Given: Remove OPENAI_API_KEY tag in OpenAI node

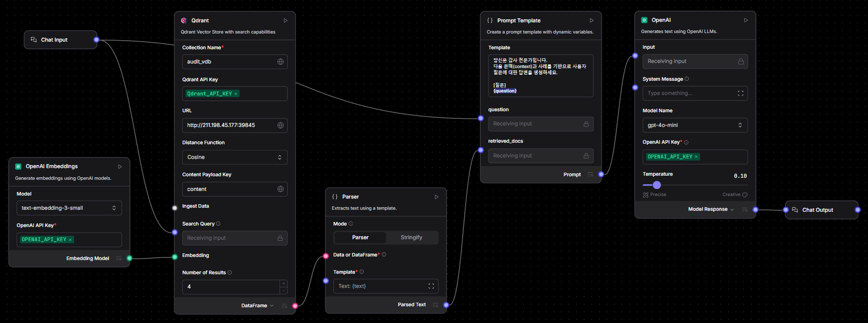Looking at the screenshot, I should (x=697, y=157).
